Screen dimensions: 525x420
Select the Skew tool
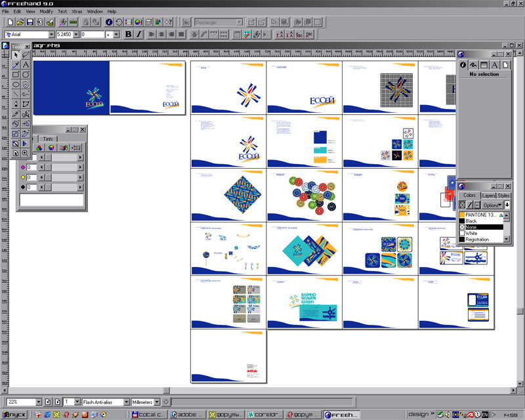(26, 134)
